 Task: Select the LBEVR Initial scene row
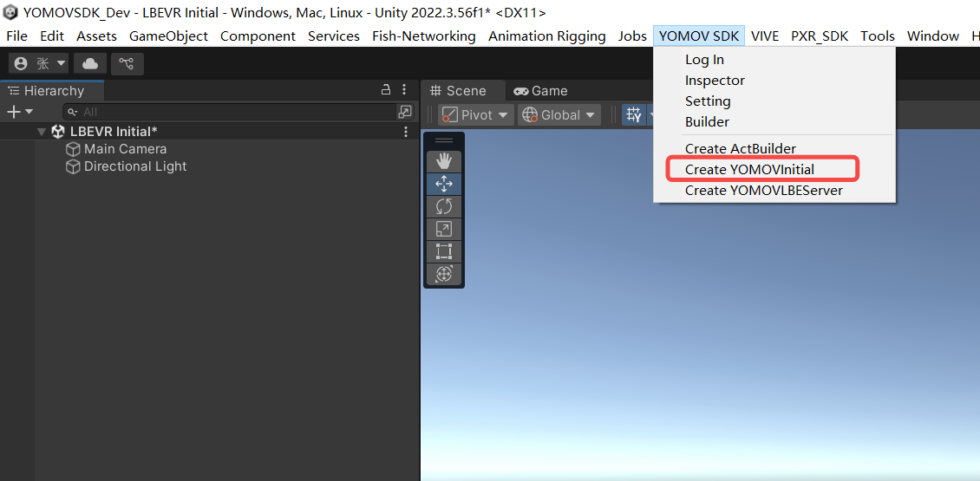tap(209, 132)
